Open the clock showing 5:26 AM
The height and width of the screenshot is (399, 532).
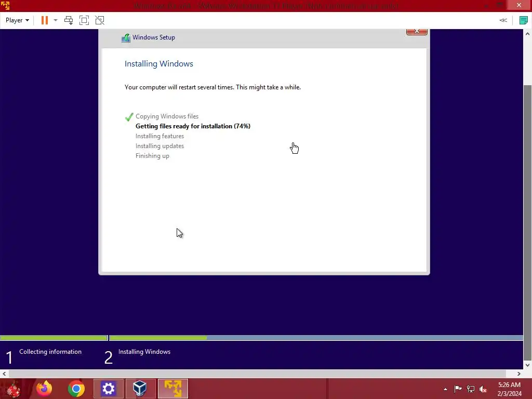tap(509, 389)
